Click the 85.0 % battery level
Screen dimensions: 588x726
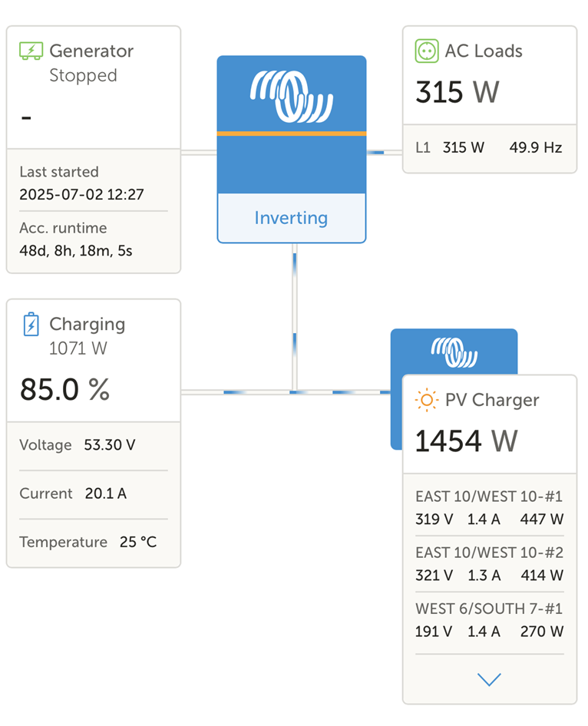tap(64, 390)
